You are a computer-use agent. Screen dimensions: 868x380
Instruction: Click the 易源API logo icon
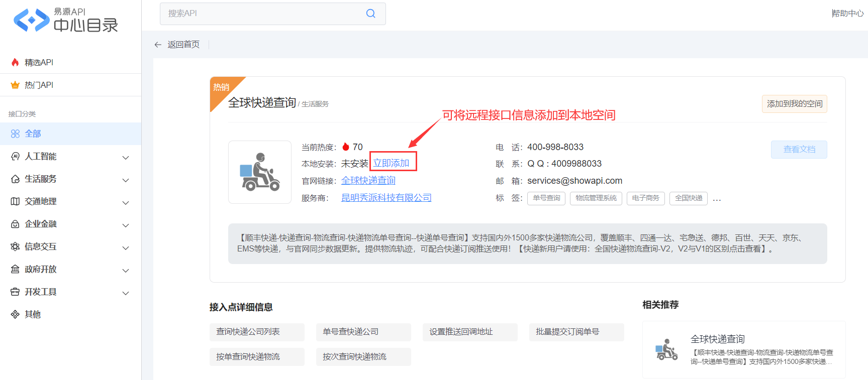coord(31,21)
